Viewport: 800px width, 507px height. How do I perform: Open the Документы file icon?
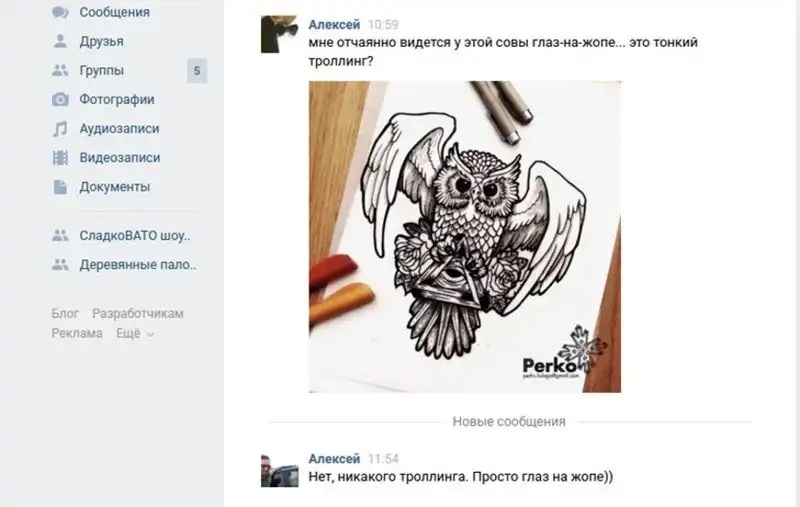pos(60,187)
